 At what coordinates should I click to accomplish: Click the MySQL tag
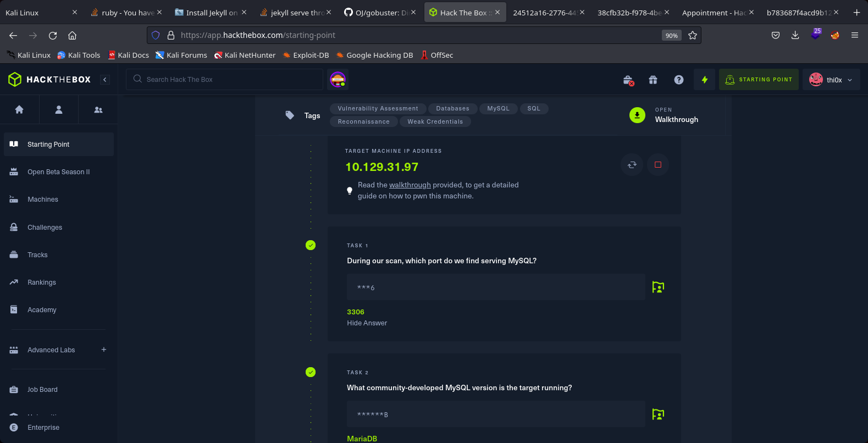point(498,109)
